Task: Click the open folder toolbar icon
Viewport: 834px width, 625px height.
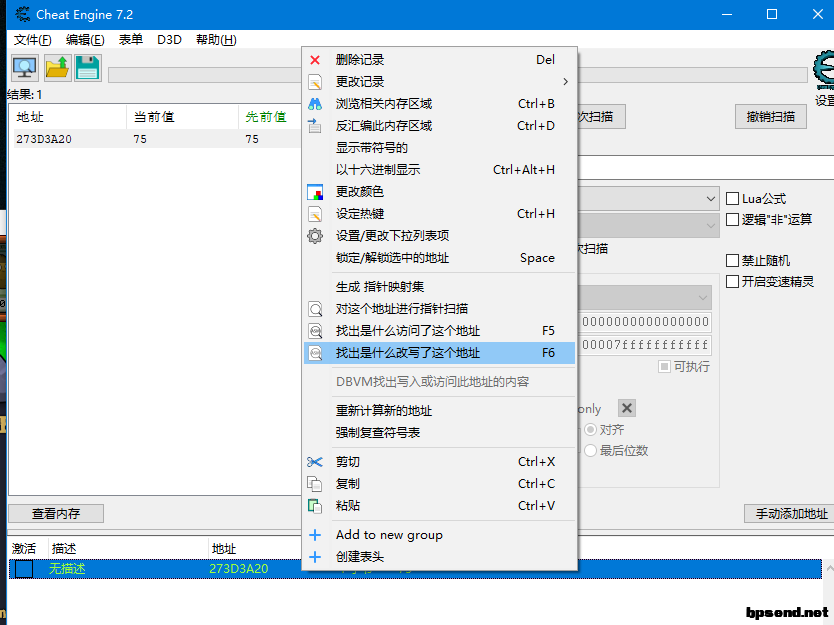Action: pos(57,68)
